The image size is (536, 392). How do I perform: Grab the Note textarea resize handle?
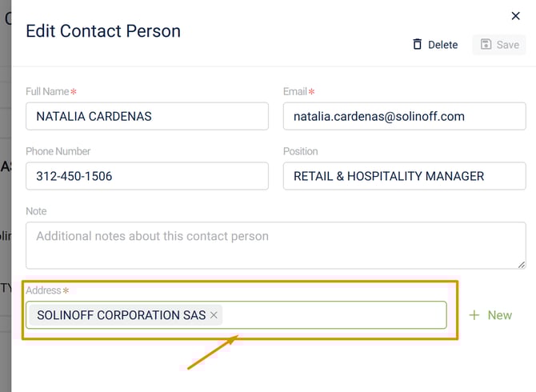point(521,263)
